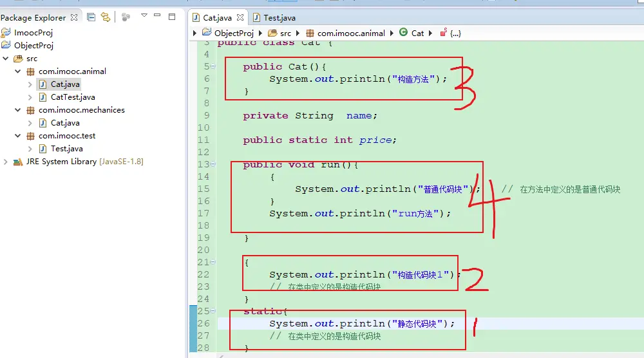Click the com.imooc.mechanices package icon
The width and height of the screenshot is (644, 358).
pyautogui.click(x=30, y=110)
